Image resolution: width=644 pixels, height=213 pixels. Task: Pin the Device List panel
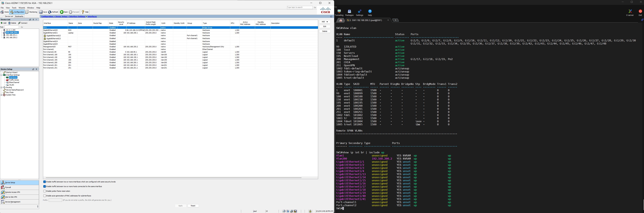pyautogui.click(x=33, y=20)
